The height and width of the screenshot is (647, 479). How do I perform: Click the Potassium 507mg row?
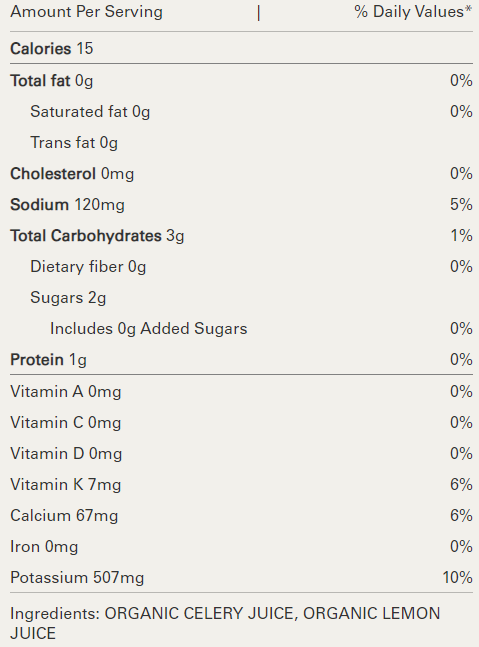pyautogui.click(x=241, y=577)
